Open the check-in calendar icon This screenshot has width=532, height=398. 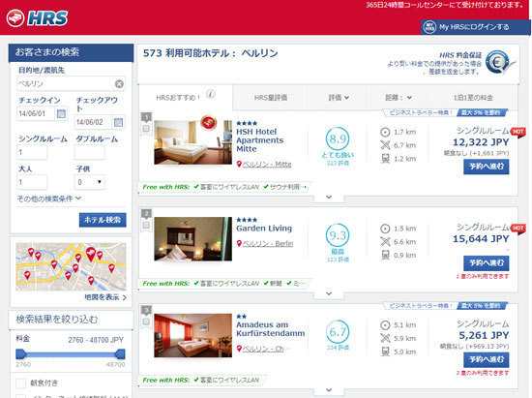[61, 113]
